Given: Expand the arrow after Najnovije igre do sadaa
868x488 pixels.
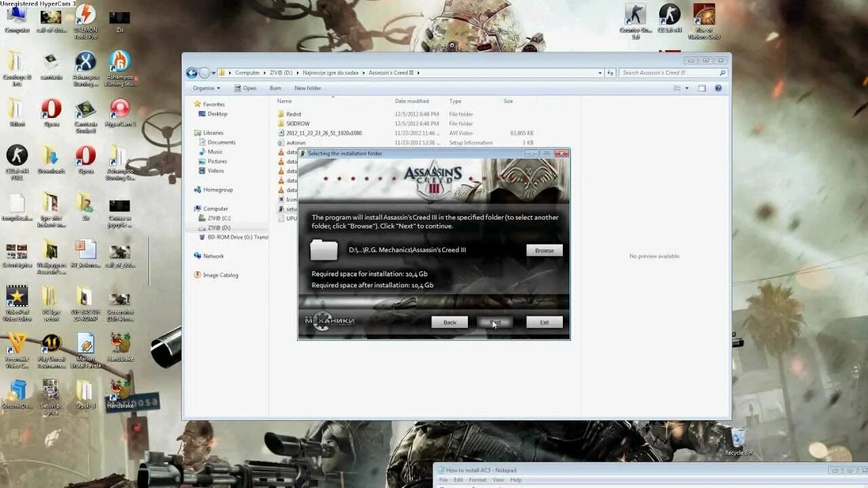Looking at the screenshot, I should click(364, 73).
